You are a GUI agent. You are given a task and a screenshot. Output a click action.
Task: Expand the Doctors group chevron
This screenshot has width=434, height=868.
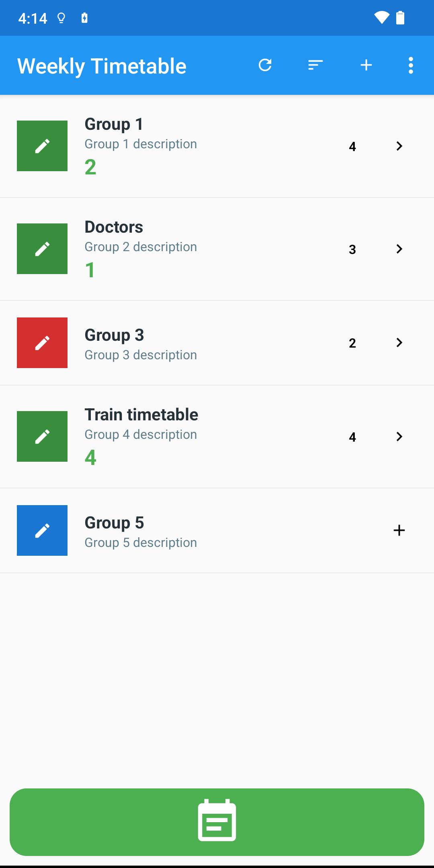pos(399,249)
